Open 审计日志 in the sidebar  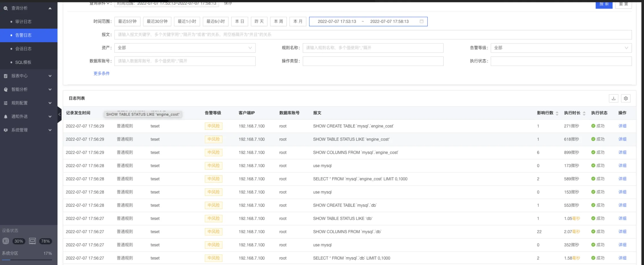(23, 22)
